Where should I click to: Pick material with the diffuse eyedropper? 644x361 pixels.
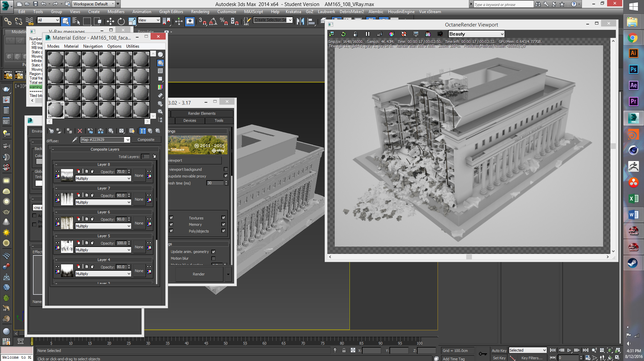click(75, 140)
